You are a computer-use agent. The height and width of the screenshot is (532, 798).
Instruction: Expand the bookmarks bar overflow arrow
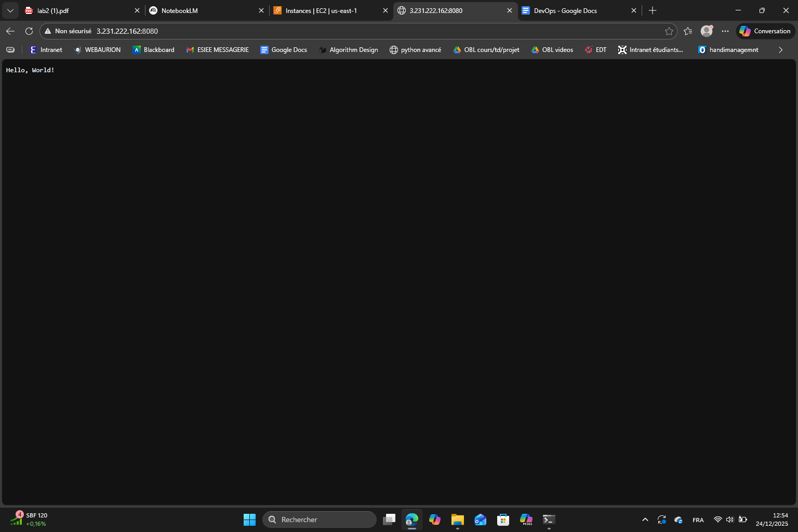pyautogui.click(x=780, y=49)
